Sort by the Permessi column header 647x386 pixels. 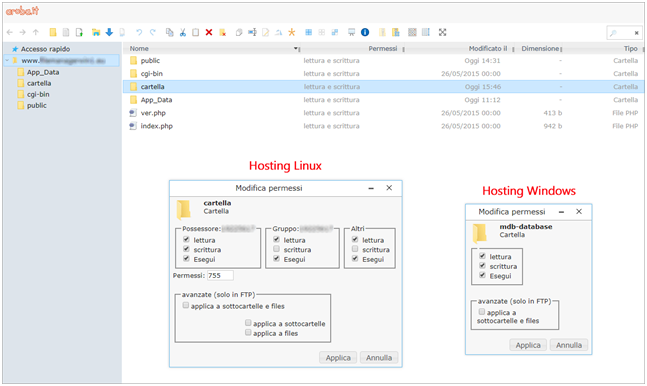click(x=383, y=49)
